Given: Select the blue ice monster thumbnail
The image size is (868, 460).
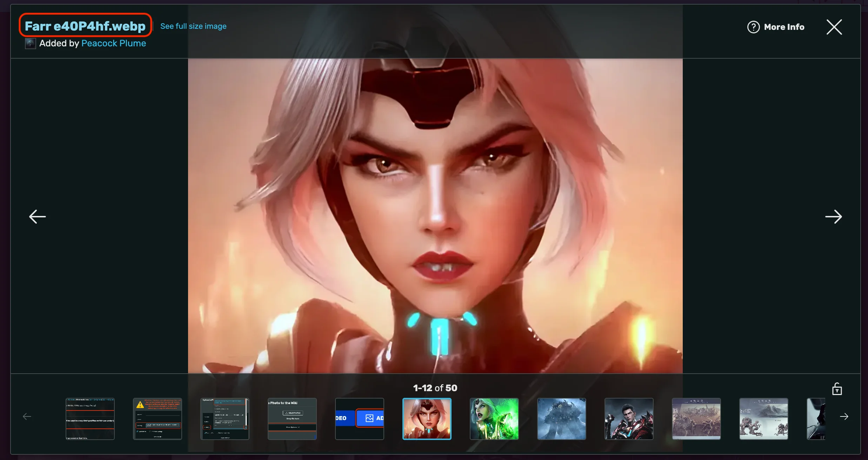Looking at the screenshot, I should point(561,419).
